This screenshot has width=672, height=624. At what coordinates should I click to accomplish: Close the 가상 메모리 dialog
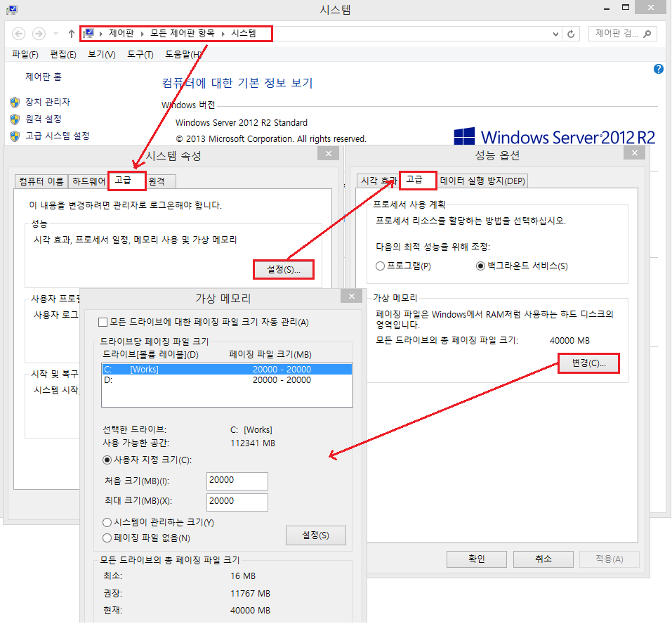(x=351, y=297)
